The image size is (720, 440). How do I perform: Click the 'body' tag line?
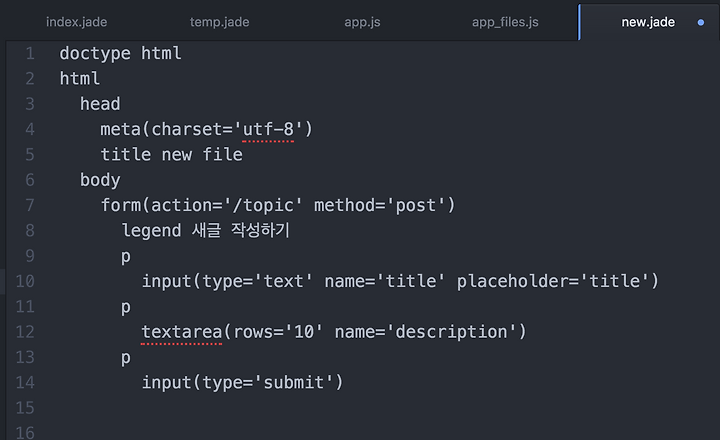[100, 181]
